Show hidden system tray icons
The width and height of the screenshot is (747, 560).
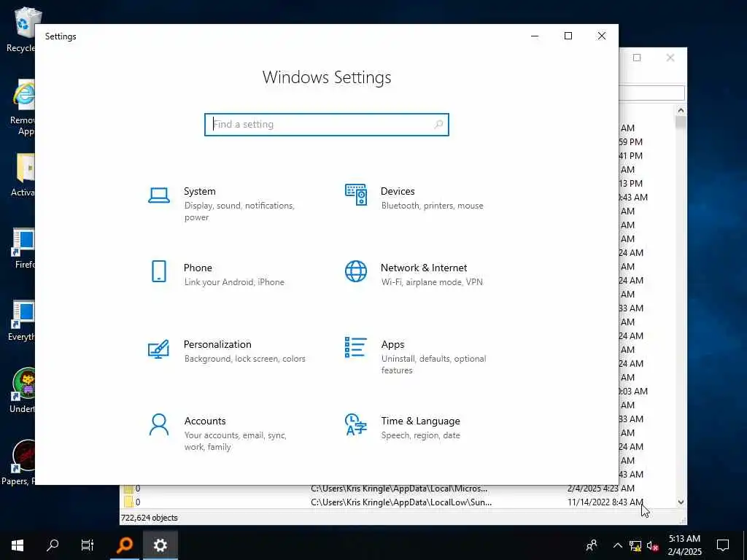[617, 545]
